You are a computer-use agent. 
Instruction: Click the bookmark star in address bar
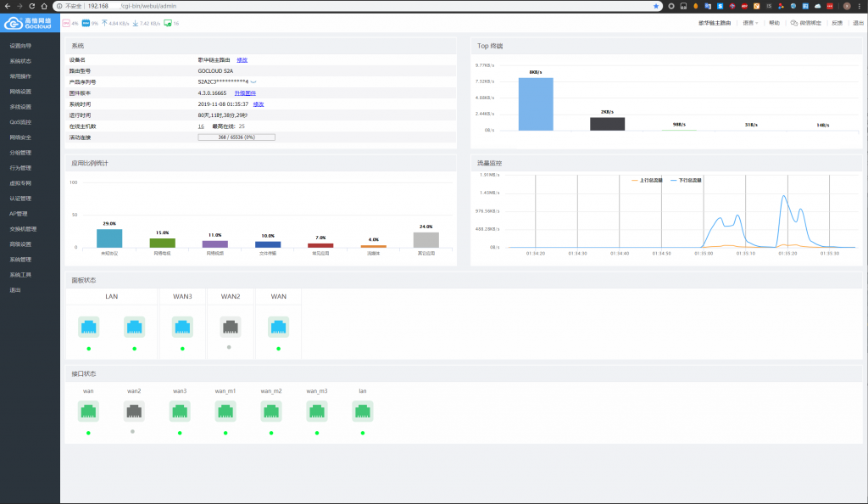(x=656, y=6)
